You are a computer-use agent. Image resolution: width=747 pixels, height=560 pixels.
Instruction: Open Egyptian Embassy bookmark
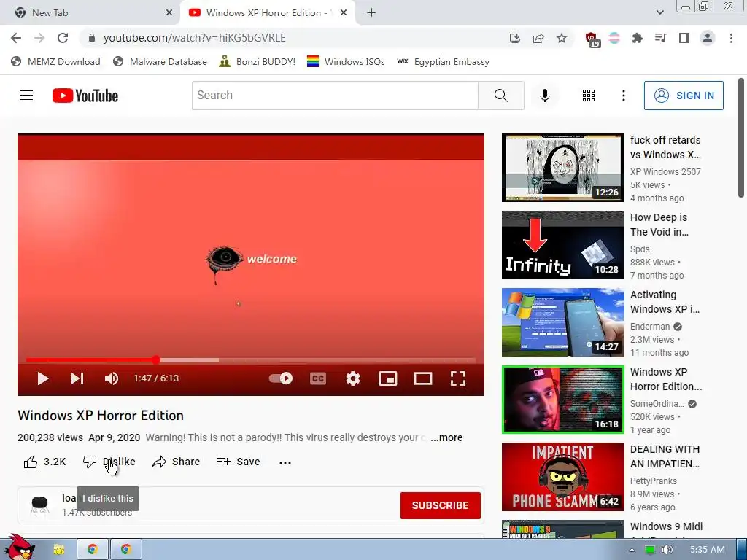pos(443,62)
